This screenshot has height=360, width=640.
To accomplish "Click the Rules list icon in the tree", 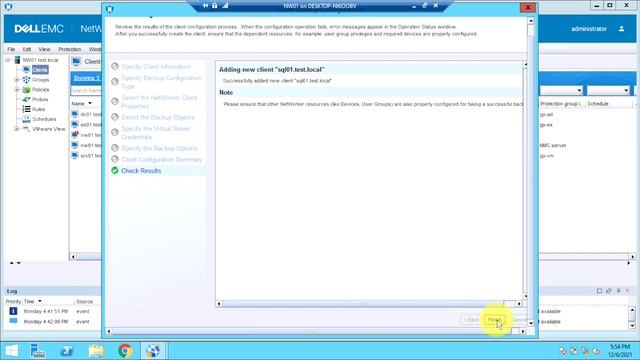I will coord(27,109).
